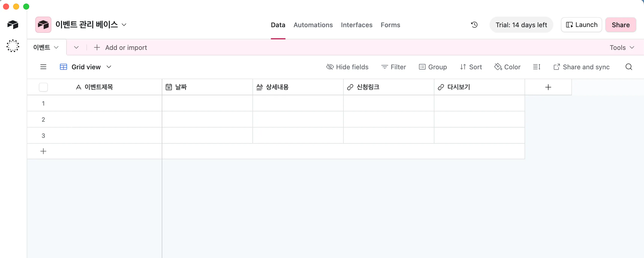Click the 다시보기 cell in row 2
The height and width of the screenshot is (258, 644).
(x=479, y=119)
